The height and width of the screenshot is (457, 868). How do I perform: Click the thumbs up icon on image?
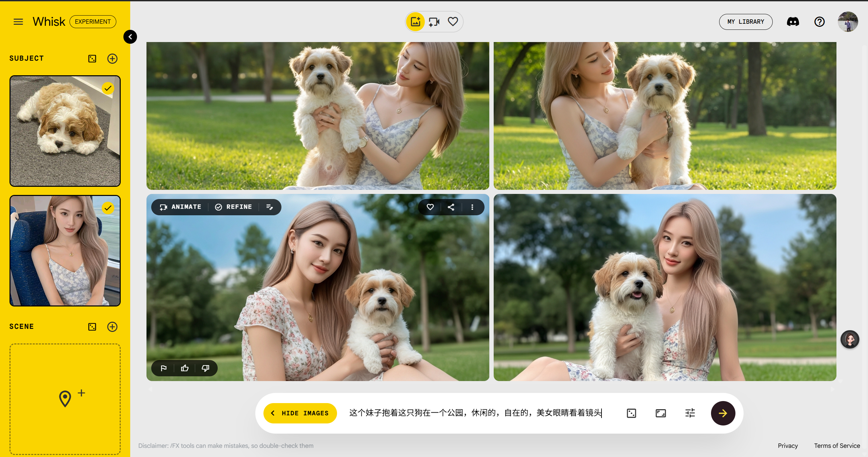coord(185,368)
